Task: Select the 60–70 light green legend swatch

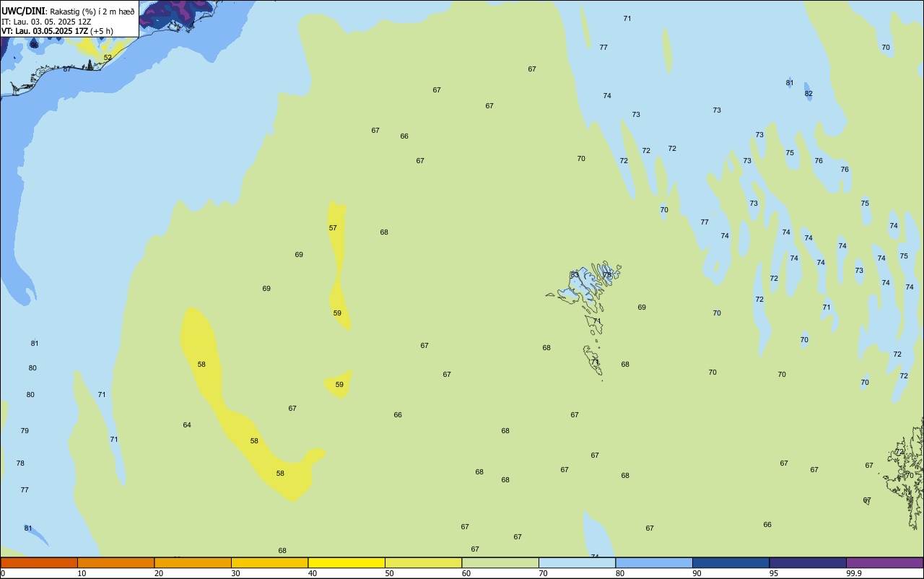Action: [x=500, y=562]
